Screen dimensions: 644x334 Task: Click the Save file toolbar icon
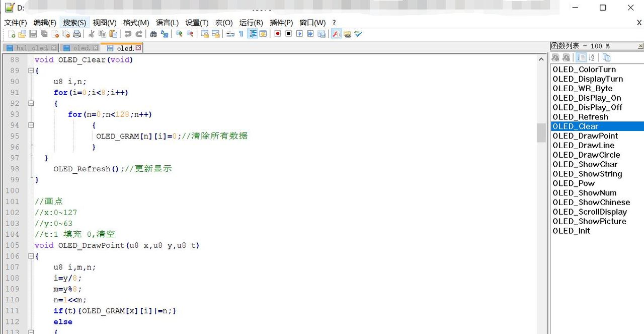click(33, 34)
